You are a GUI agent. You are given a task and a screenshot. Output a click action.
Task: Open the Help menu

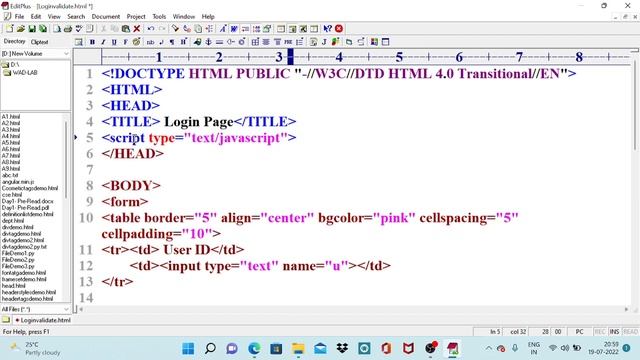[x=208, y=17]
